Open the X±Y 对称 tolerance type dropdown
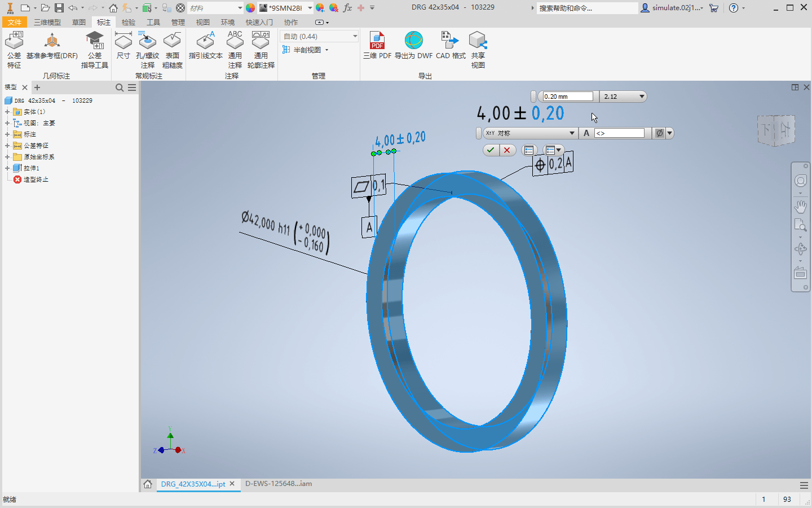 [530, 133]
